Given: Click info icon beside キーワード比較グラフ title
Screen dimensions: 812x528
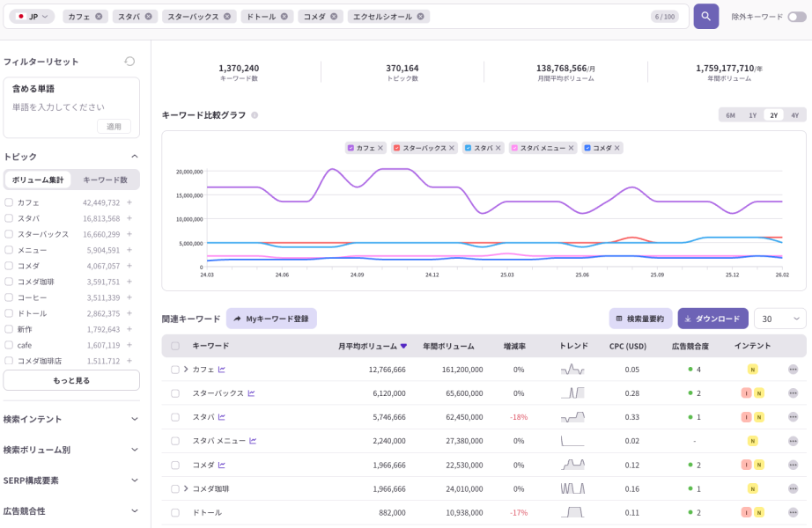Looking at the screenshot, I should 255,115.
